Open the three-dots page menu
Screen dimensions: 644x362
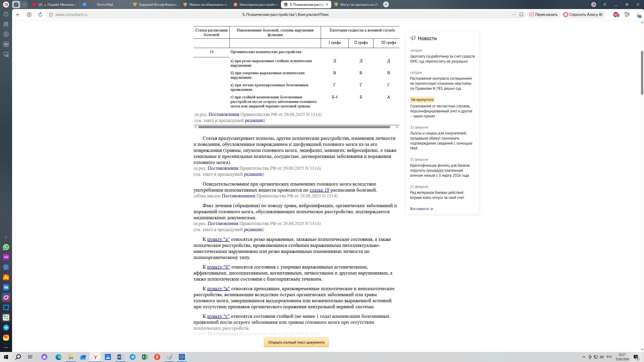click(514, 15)
